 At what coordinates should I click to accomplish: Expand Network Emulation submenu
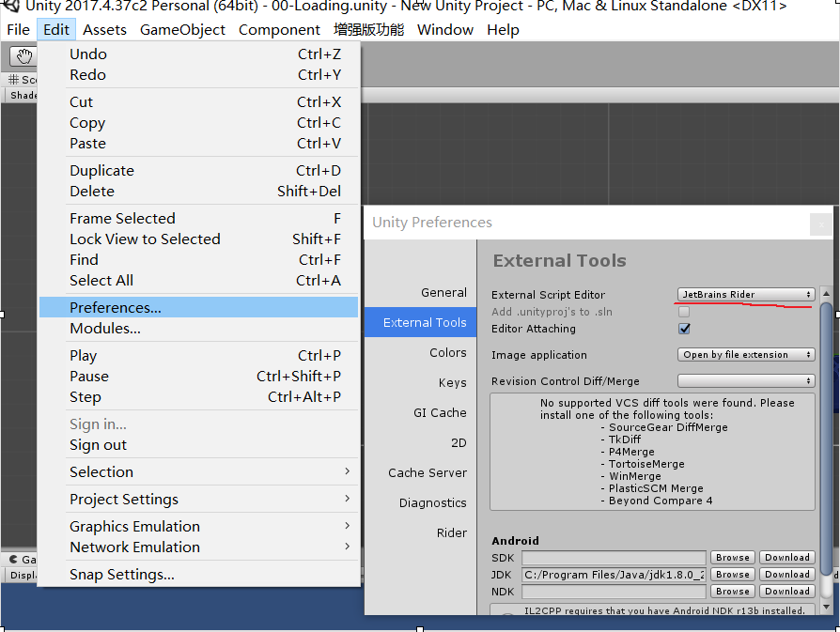pyautogui.click(x=198, y=547)
